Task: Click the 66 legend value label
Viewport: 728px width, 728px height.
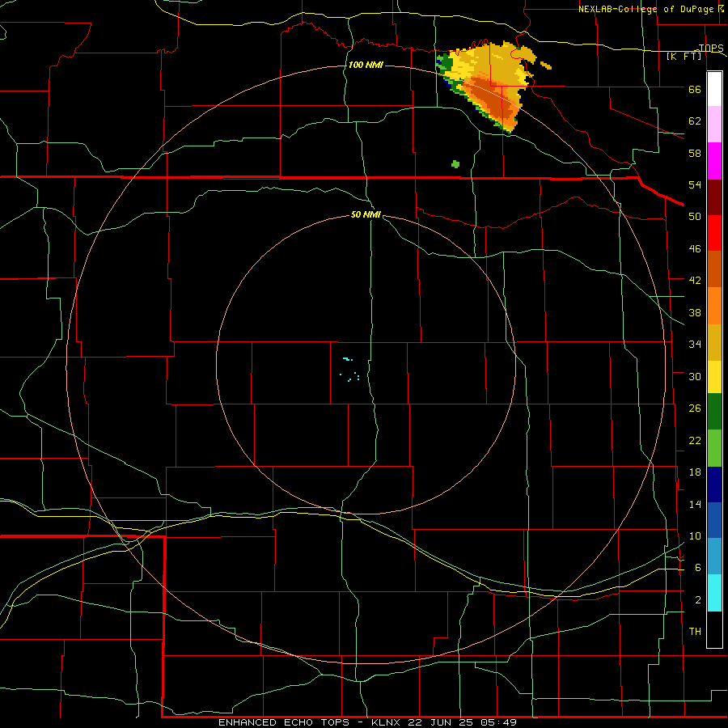Action: click(695, 89)
